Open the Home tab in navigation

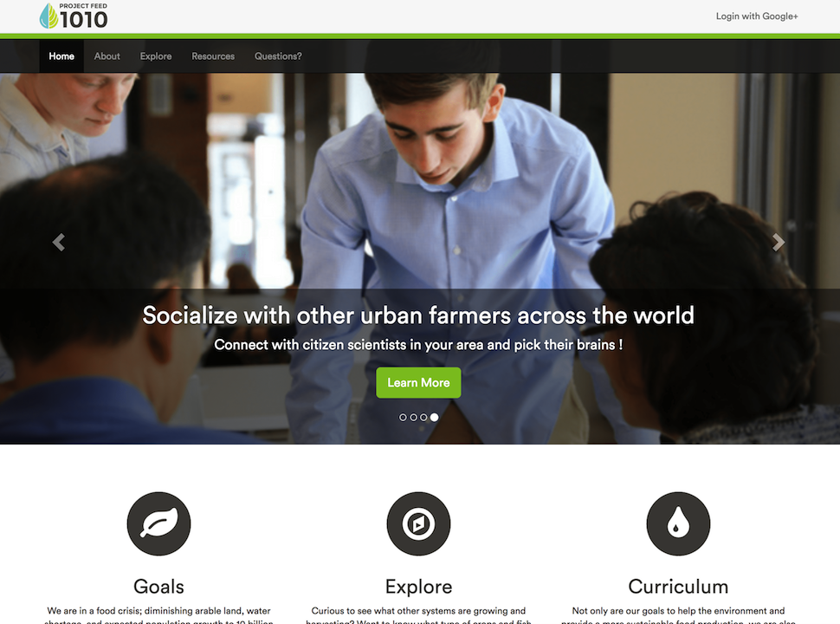(61, 56)
